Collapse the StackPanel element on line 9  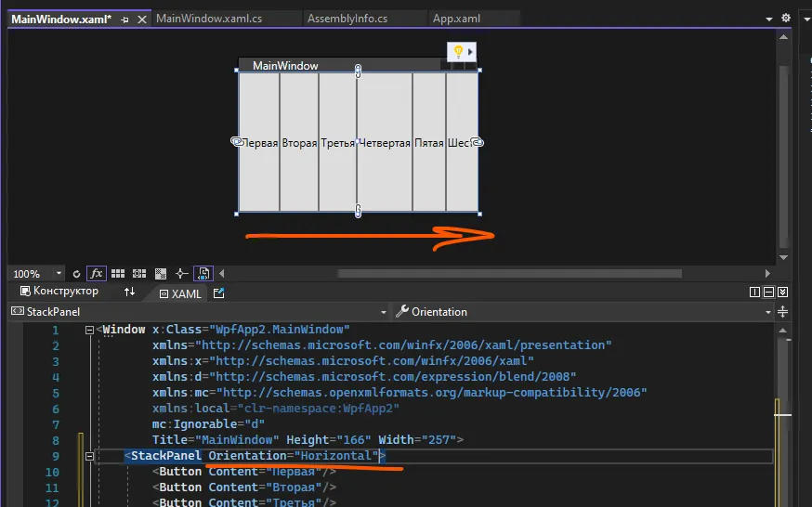(89, 456)
